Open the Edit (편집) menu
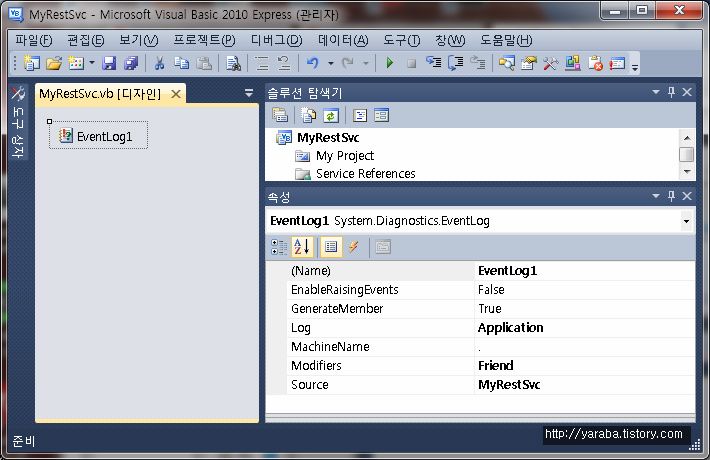The image size is (710, 460). click(86, 40)
